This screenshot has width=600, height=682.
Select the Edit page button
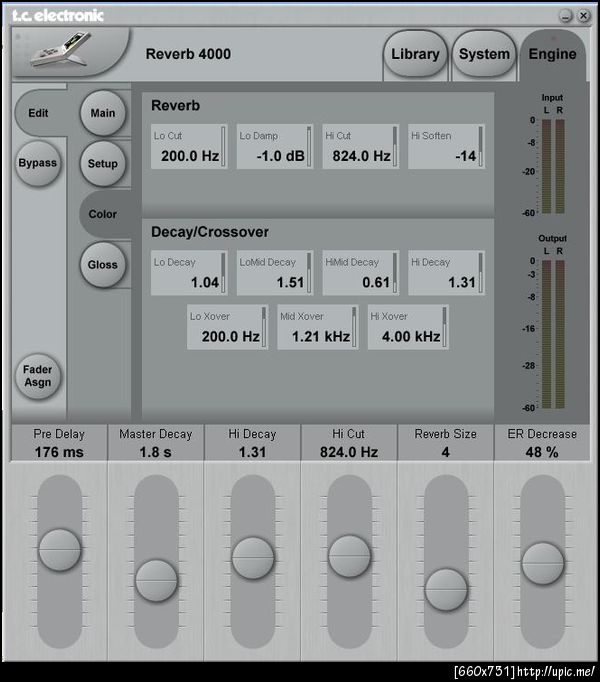38,113
